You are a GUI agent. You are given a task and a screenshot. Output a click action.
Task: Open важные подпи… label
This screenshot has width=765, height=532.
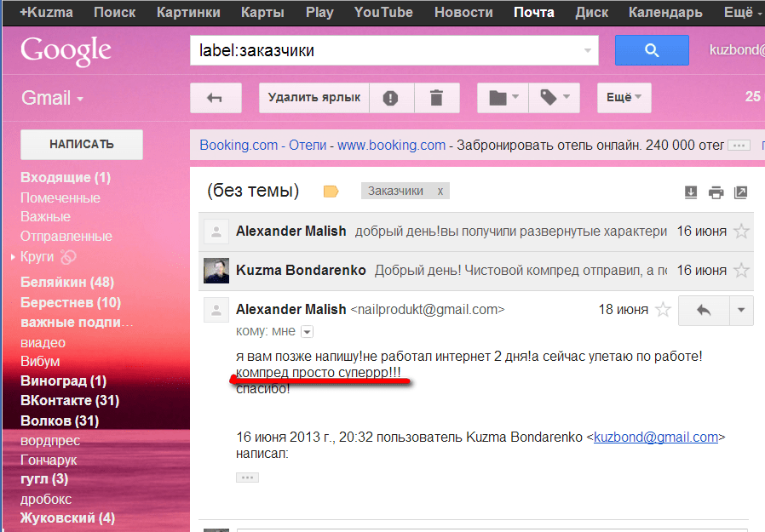point(77,323)
